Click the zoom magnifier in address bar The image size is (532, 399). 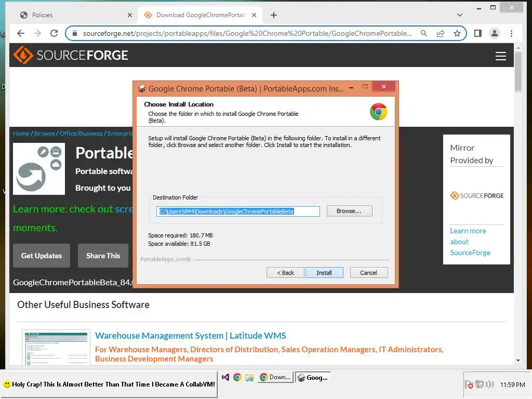(x=424, y=33)
